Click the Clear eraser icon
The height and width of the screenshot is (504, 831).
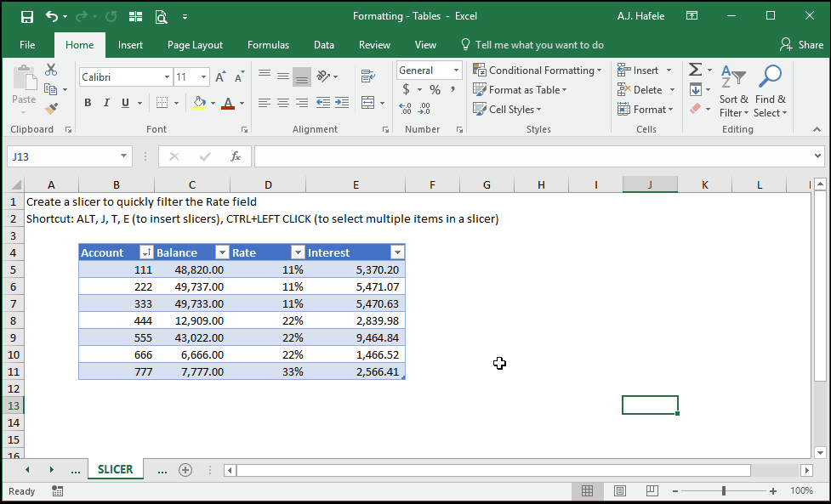[x=695, y=109]
